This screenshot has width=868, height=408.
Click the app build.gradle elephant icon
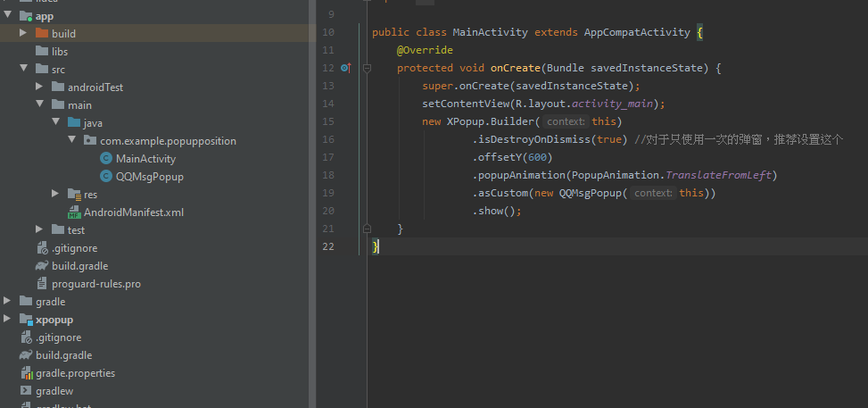point(42,265)
